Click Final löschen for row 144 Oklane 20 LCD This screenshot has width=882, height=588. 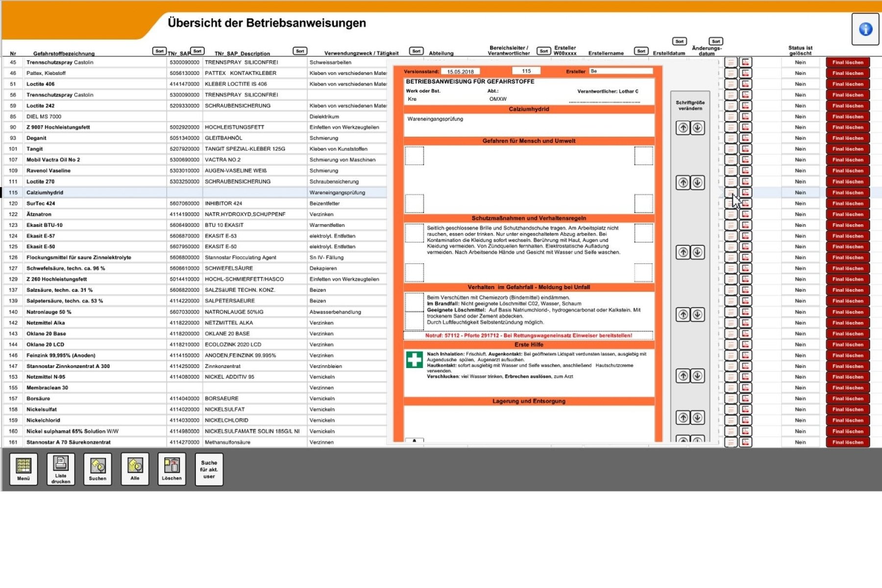pyautogui.click(x=848, y=344)
